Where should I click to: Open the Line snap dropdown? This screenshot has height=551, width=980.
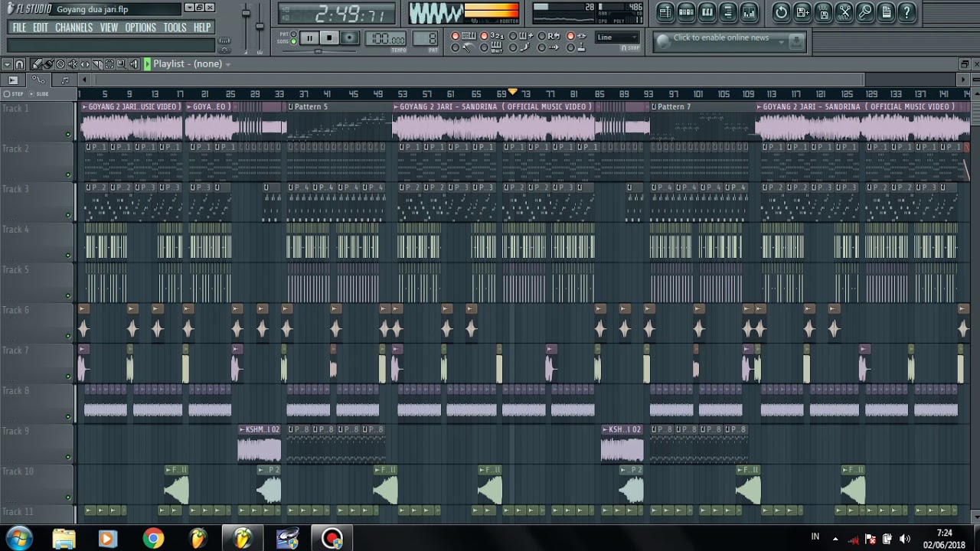coord(617,37)
